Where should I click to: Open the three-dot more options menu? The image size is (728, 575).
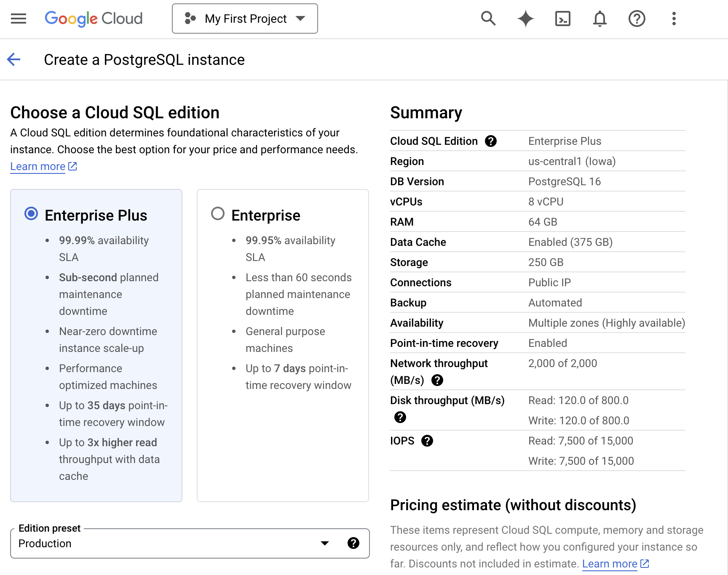pos(674,19)
